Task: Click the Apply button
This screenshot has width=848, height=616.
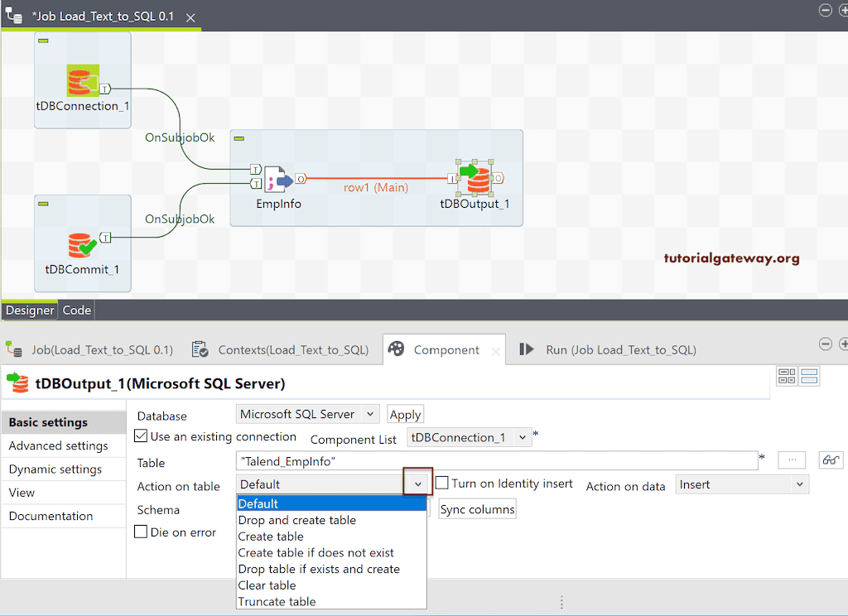Action: coord(405,414)
